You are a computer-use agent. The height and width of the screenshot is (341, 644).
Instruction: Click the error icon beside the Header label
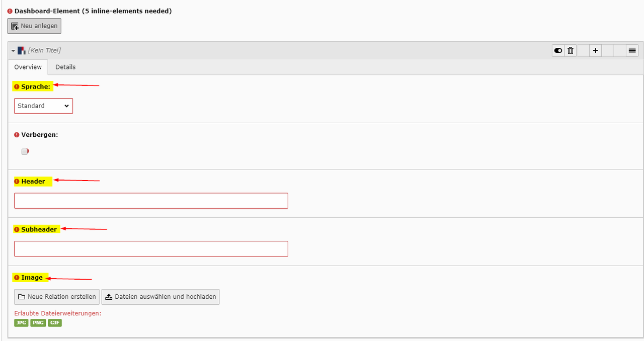pos(17,182)
